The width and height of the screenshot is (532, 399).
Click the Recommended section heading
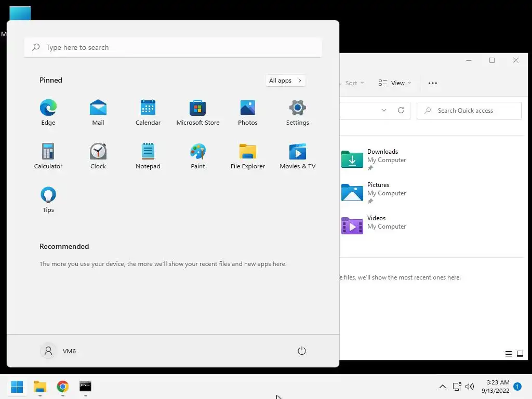pyautogui.click(x=64, y=246)
